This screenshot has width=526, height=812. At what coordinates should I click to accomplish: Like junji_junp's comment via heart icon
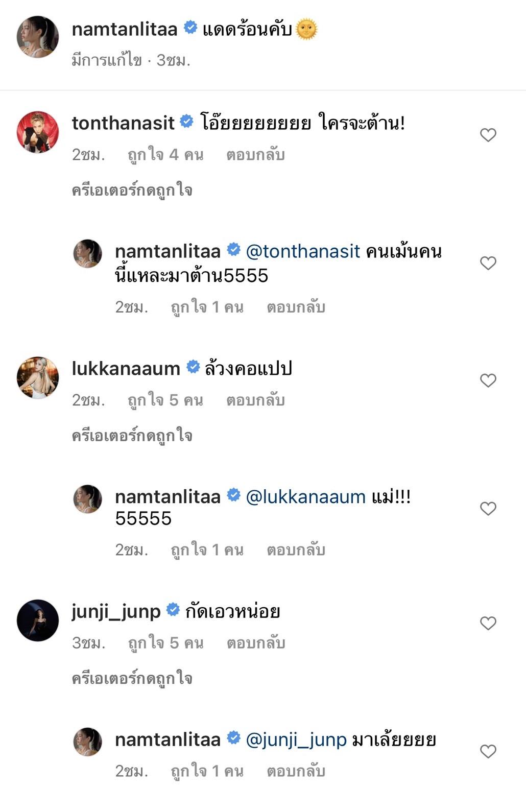point(488,623)
